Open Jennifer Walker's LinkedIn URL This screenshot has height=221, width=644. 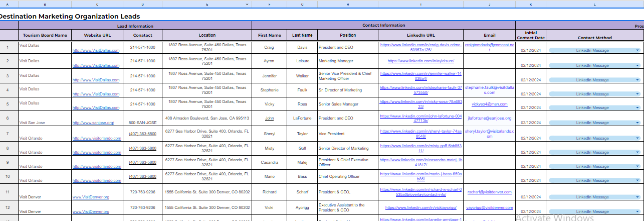click(421, 76)
